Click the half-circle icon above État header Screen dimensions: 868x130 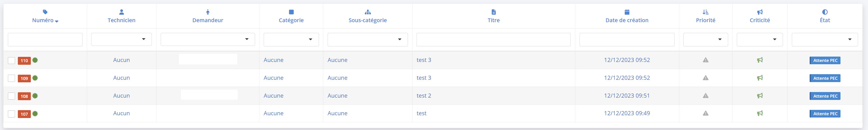point(824,12)
